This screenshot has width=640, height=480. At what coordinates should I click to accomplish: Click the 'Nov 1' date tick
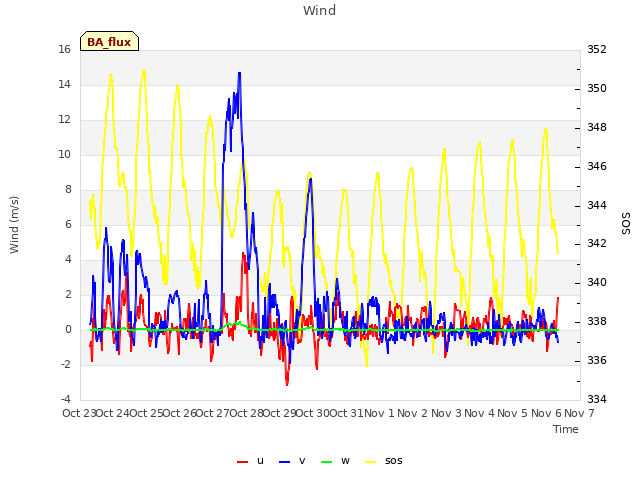[x=379, y=413]
